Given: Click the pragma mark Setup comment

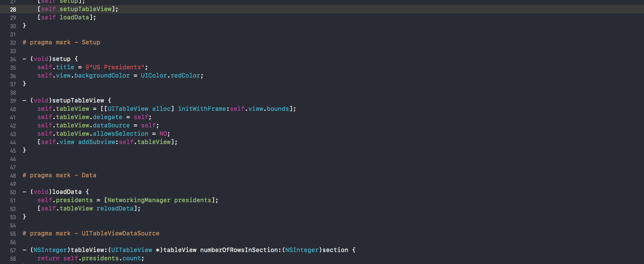Looking at the screenshot, I should pos(61,42).
